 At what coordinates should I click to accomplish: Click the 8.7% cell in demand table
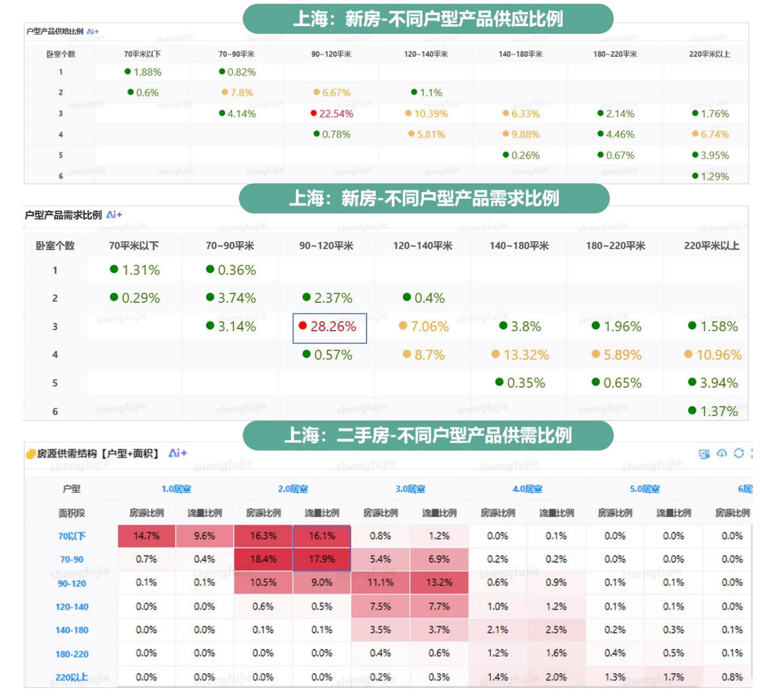424,355
